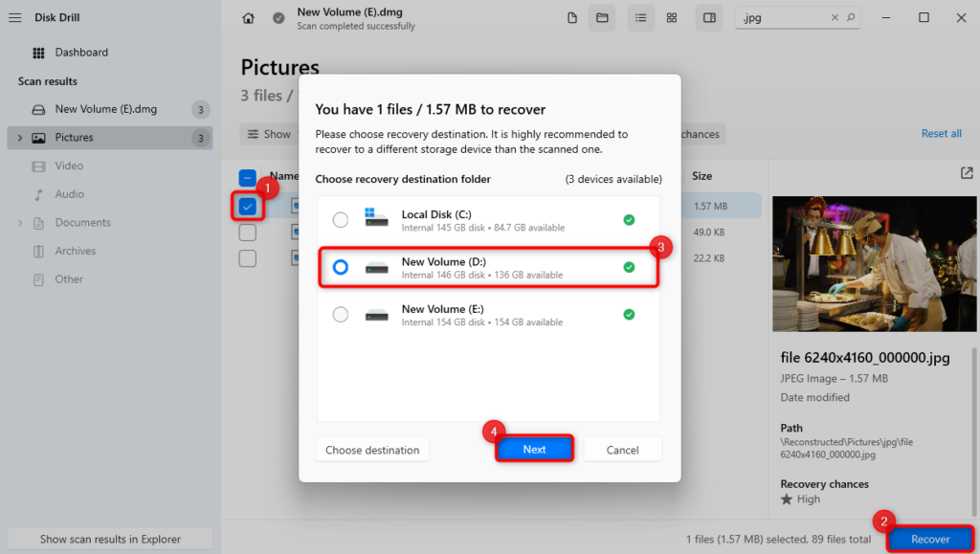980x554 pixels.
Task: Open the hamburger menu
Action: click(x=14, y=16)
